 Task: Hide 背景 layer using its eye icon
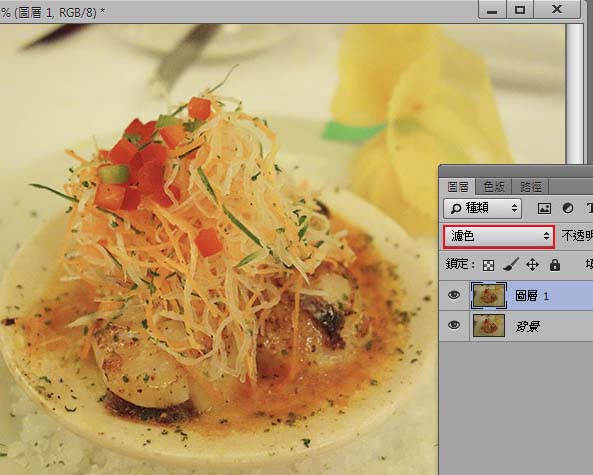coord(454,325)
